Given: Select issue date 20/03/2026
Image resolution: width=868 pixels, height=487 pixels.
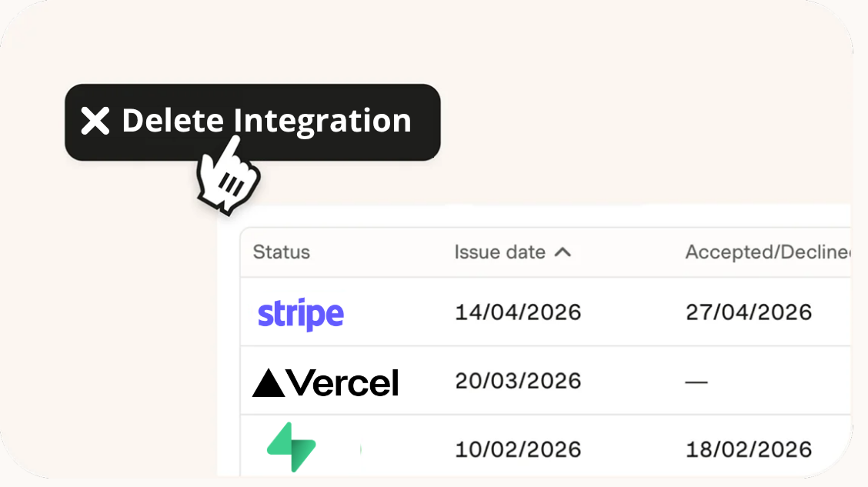Looking at the screenshot, I should (x=518, y=381).
